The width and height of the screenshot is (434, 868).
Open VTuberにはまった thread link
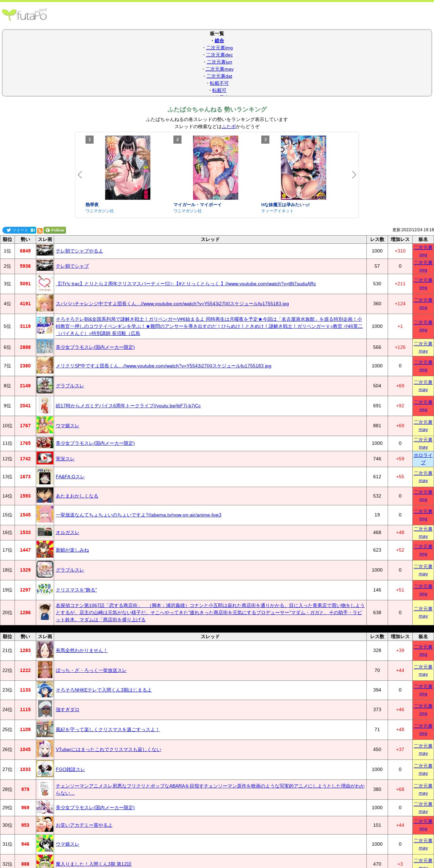tap(108, 749)
